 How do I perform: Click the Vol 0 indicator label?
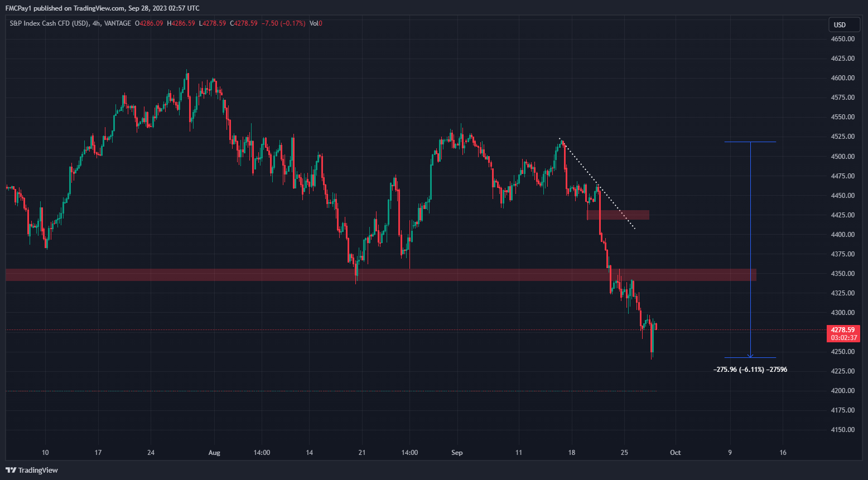(316, 23)
